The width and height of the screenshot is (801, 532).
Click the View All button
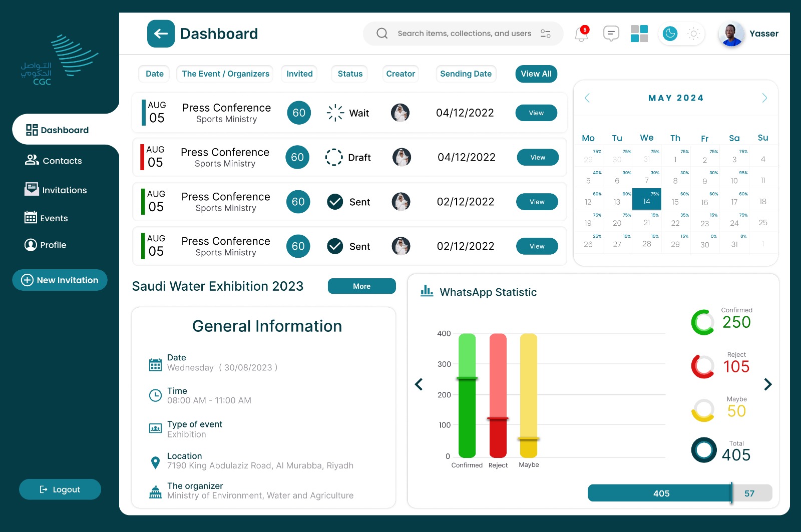coord(536,74)
